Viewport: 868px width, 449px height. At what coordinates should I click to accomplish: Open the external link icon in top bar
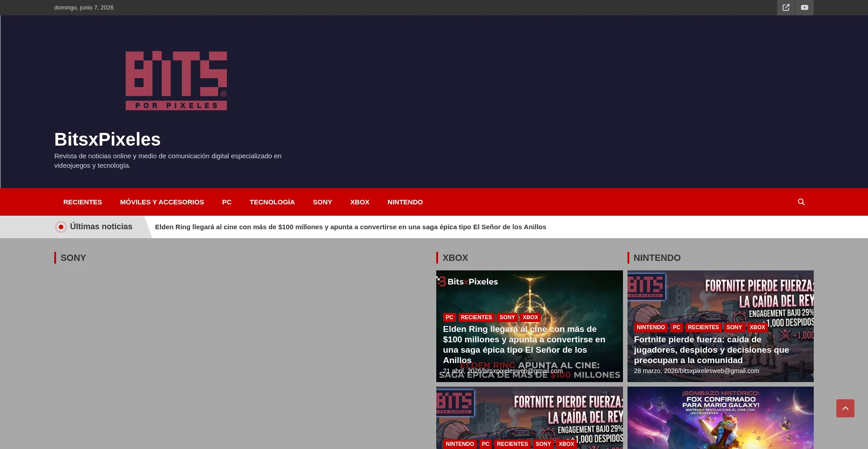click(786, 8)
